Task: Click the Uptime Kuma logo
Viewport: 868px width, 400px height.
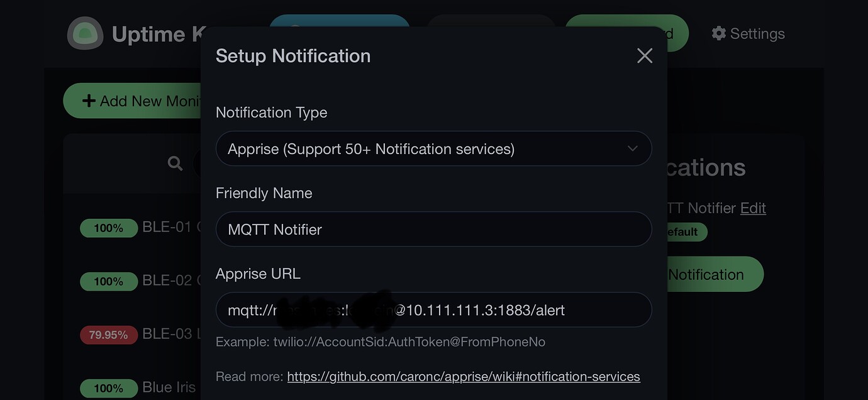Action: pos(85,33)
